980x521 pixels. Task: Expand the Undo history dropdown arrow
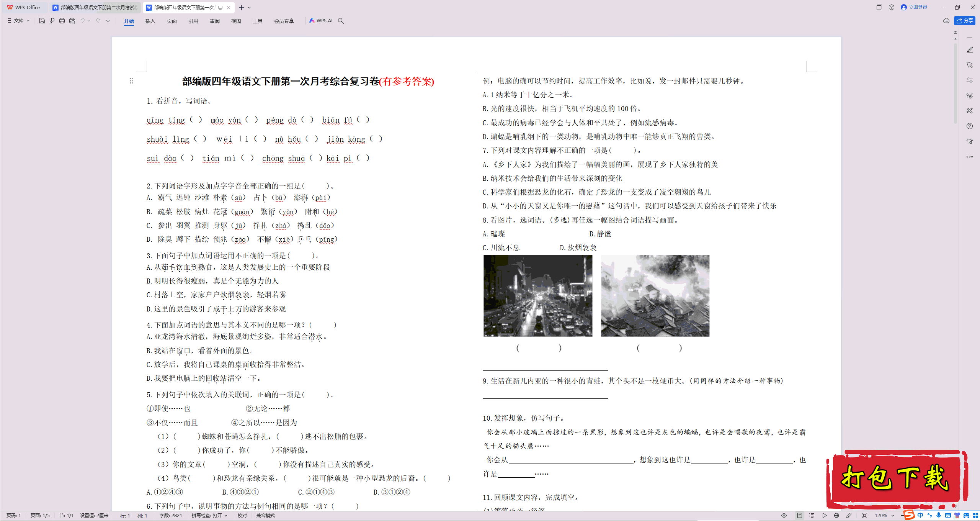tap(89, 21)
